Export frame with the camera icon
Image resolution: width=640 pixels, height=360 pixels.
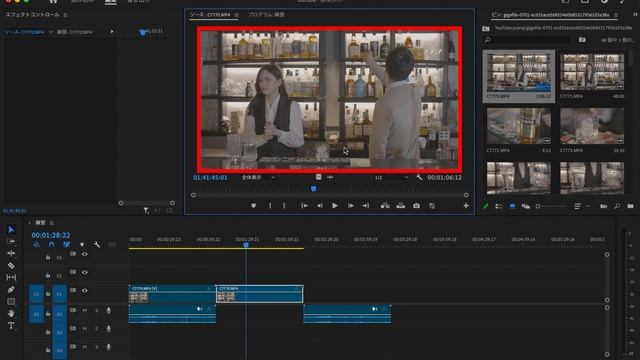(416, 206)
